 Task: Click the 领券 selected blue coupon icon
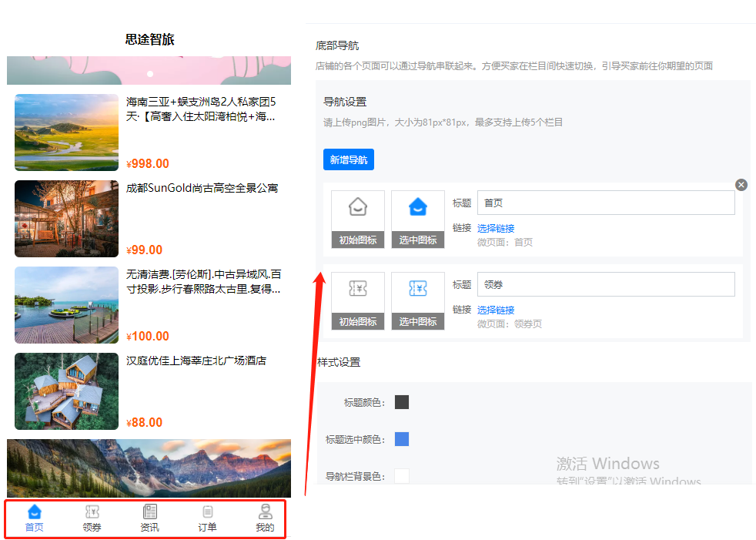click(x=418, y=289)
